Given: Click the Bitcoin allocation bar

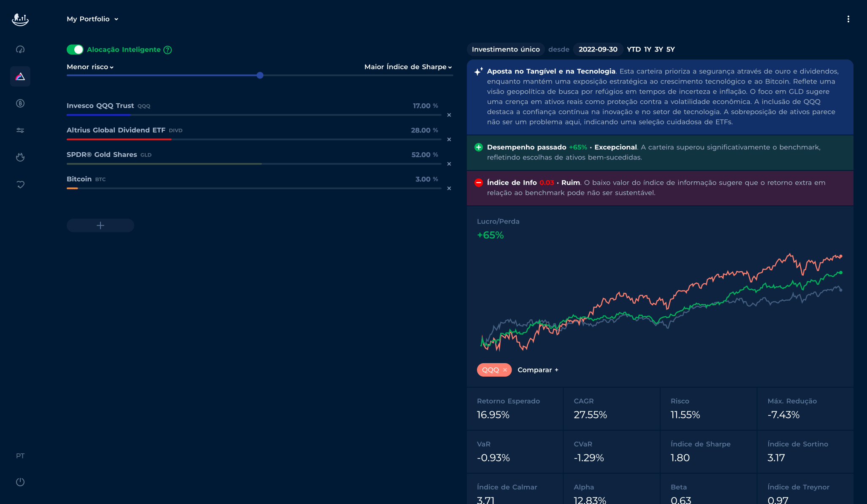Looking at the screenshot, I should click(254, 188).
